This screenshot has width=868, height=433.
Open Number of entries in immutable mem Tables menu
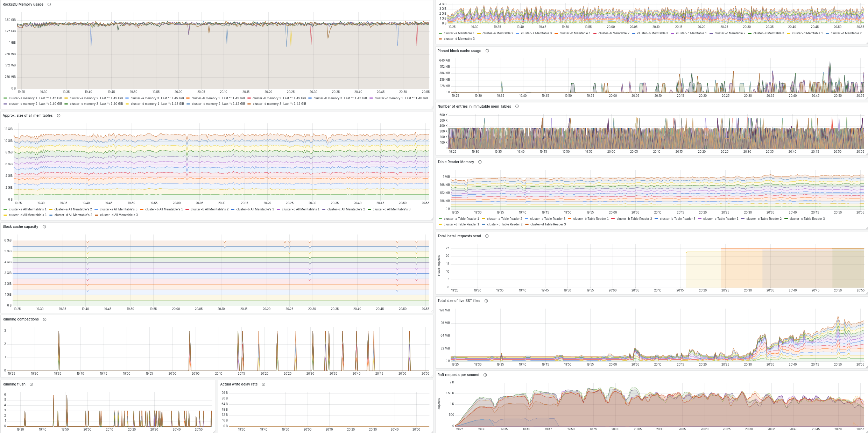point(474,107)
